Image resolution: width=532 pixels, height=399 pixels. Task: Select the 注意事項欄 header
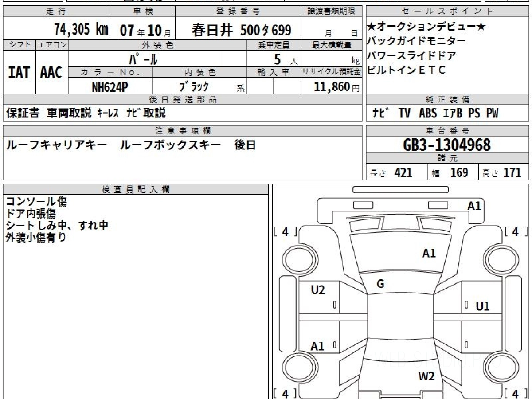(182, 130)
